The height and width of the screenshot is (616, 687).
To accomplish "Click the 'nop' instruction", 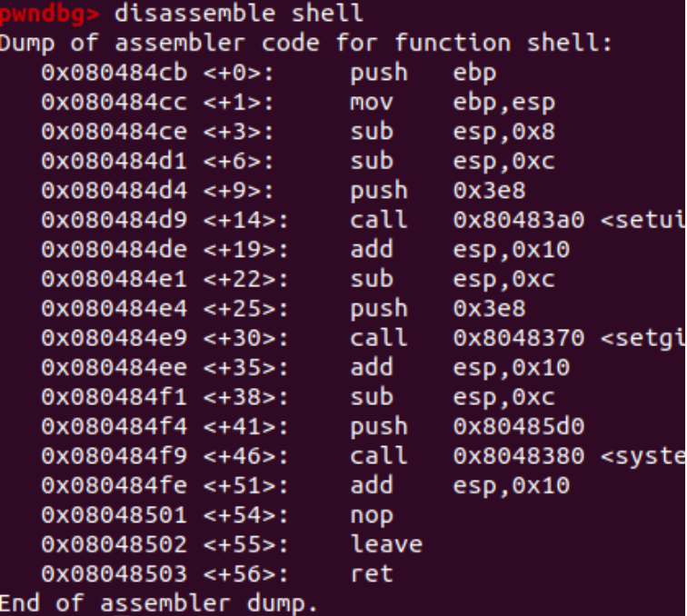I will [372, 515].
